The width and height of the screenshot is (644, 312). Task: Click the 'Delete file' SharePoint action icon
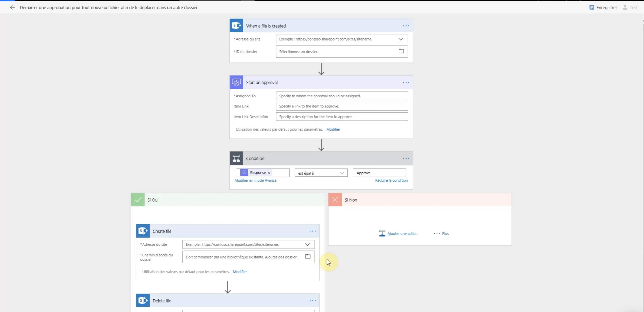coord(143,300)
